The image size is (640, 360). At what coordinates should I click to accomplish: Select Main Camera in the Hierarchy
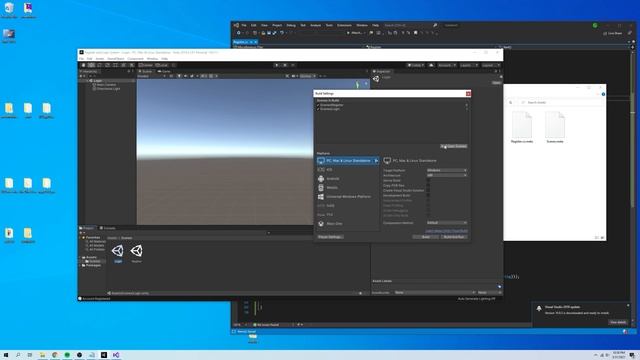click(106, 85)
